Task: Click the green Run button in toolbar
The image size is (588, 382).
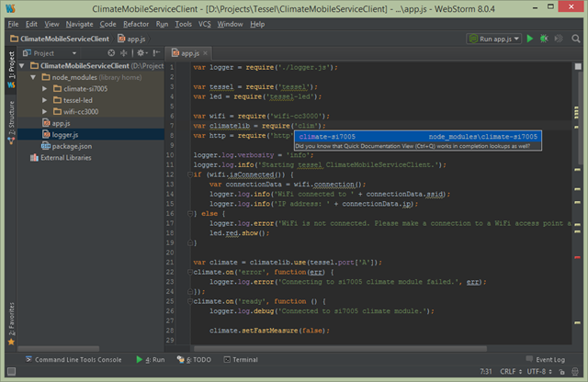Action: pos(530,39)
